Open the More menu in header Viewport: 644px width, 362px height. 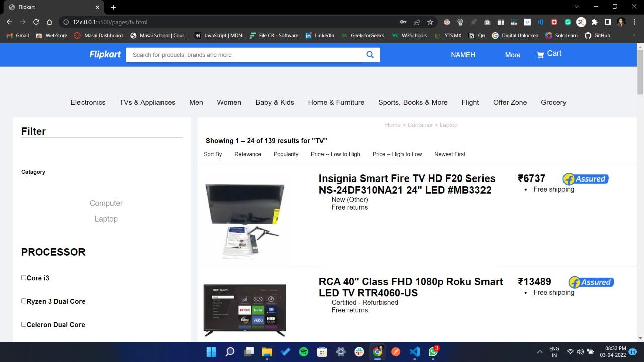(x=513, y=55)
